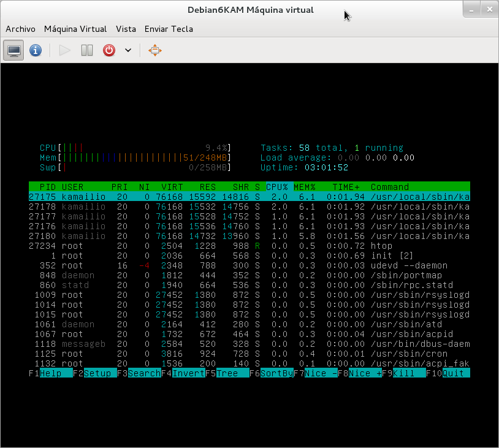
Task: Start the virtual machine play button
Action: coord(64,50)
